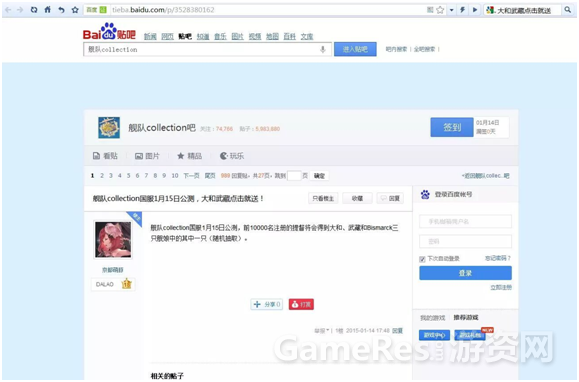
Task: Click the blue 签到 sign-in button
Action: [452, 127]
